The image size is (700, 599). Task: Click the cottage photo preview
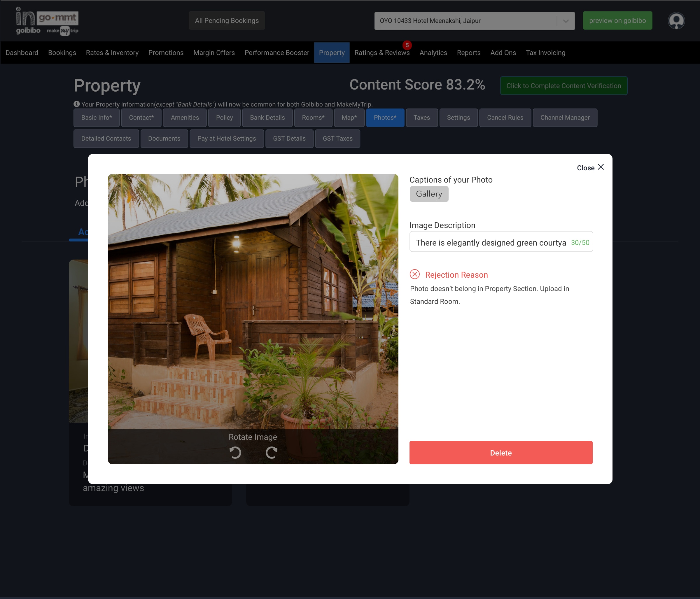click(x=253, y=301)
